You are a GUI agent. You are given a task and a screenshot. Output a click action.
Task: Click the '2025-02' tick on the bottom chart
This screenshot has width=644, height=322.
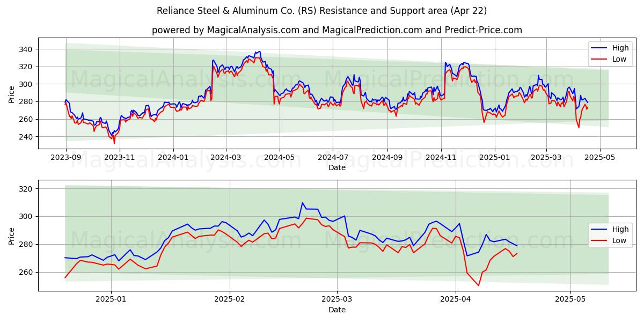tap(229, 299)
